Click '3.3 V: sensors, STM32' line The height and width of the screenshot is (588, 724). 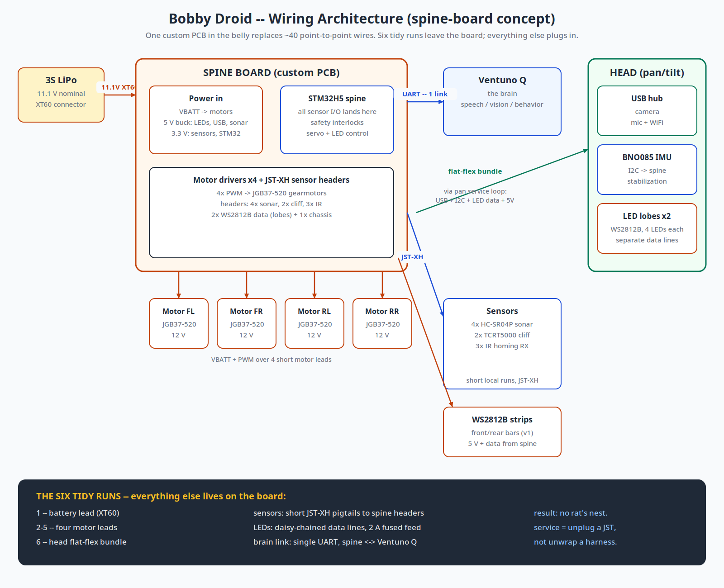206,133
